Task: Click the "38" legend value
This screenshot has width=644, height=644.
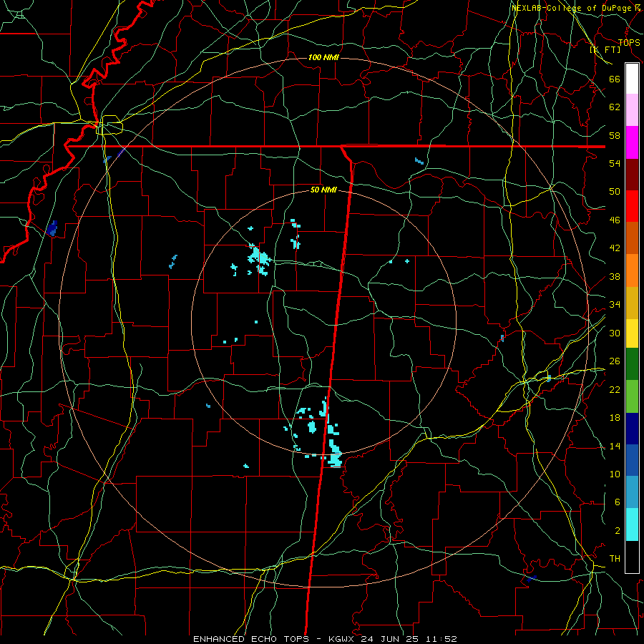Action: [615, 277]
